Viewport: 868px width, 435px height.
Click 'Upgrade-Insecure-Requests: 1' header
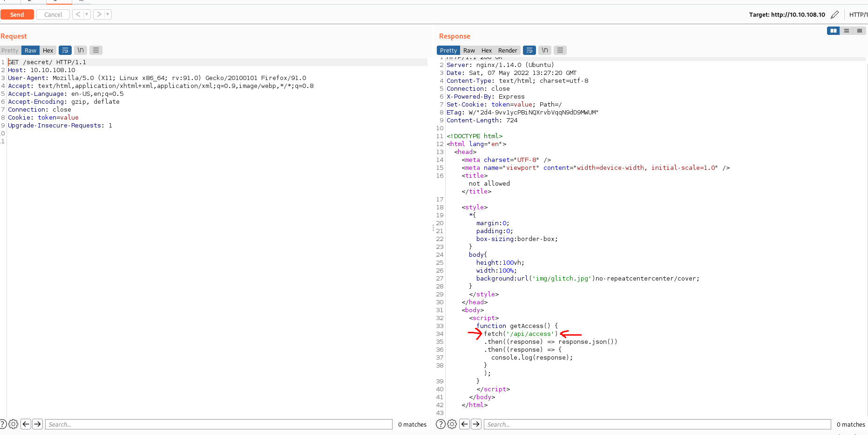60,126
